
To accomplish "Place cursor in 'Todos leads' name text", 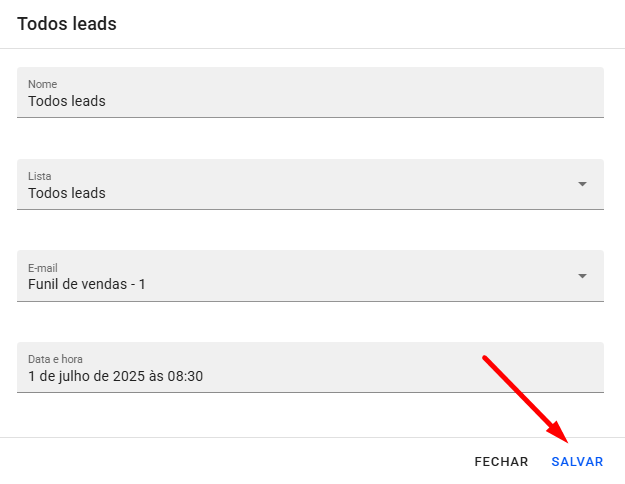I will (x=67, y=101).
